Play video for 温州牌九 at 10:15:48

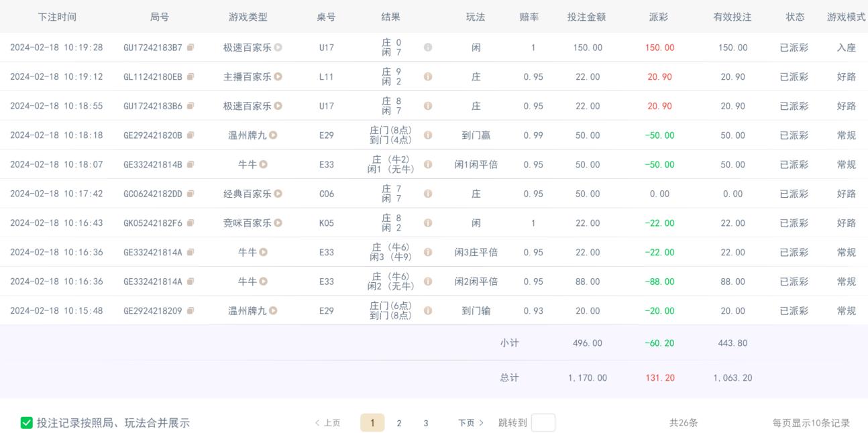[x=273, y=311]
